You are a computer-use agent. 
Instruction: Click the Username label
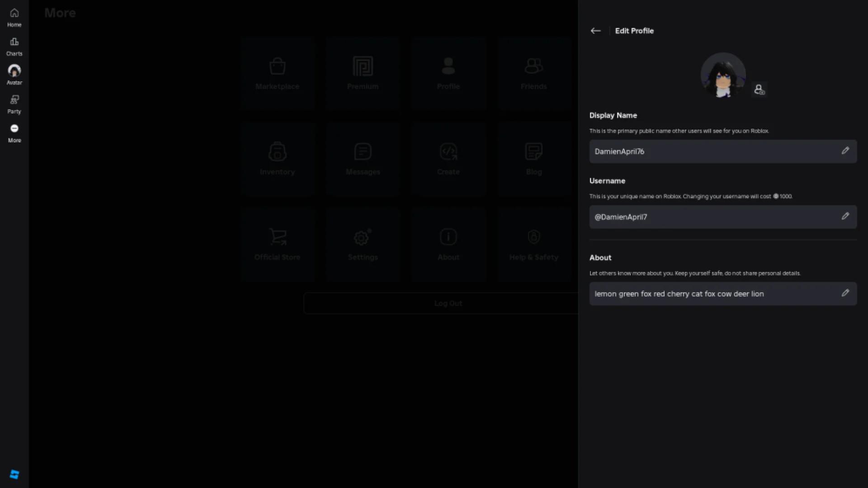[607, 181]
